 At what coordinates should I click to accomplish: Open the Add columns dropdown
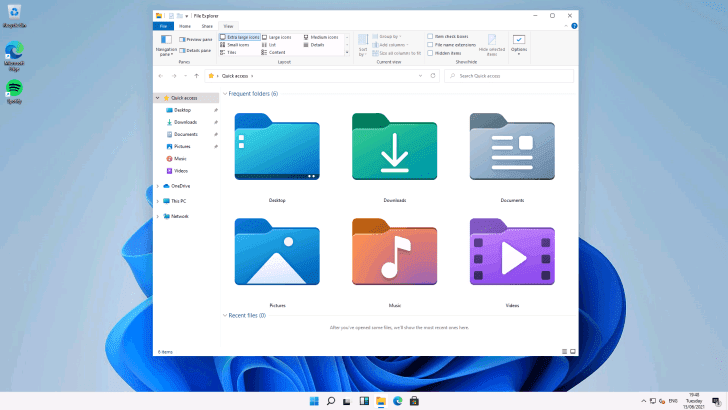click(390, 45)
